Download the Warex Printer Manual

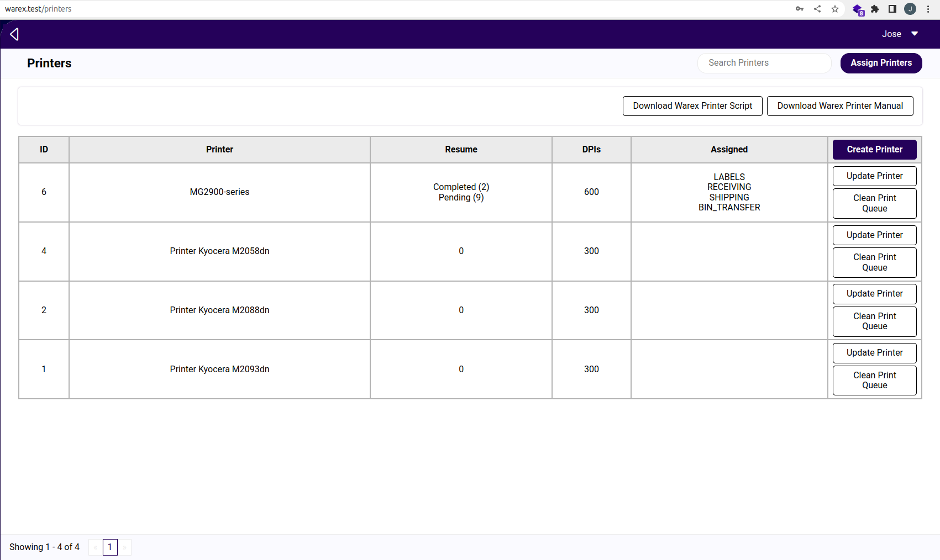pos(840,106)
